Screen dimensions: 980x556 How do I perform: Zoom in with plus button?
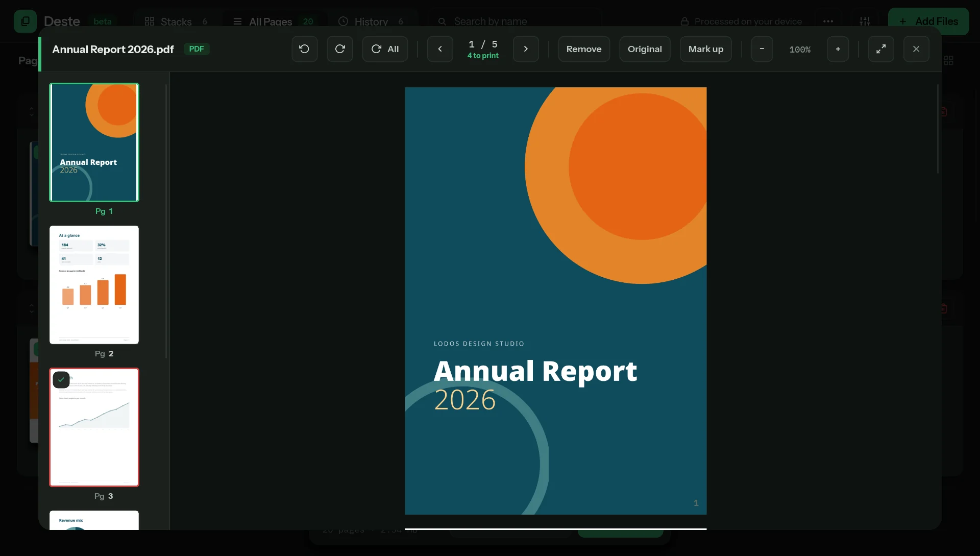838,49
